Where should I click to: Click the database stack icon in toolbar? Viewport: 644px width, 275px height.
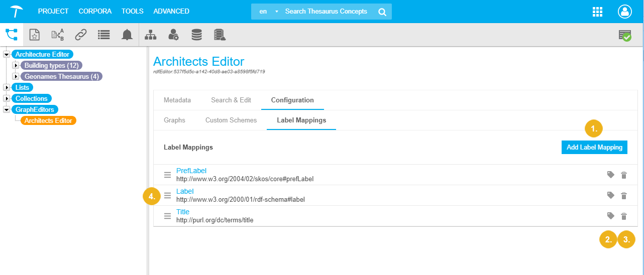tap(196, 35)
